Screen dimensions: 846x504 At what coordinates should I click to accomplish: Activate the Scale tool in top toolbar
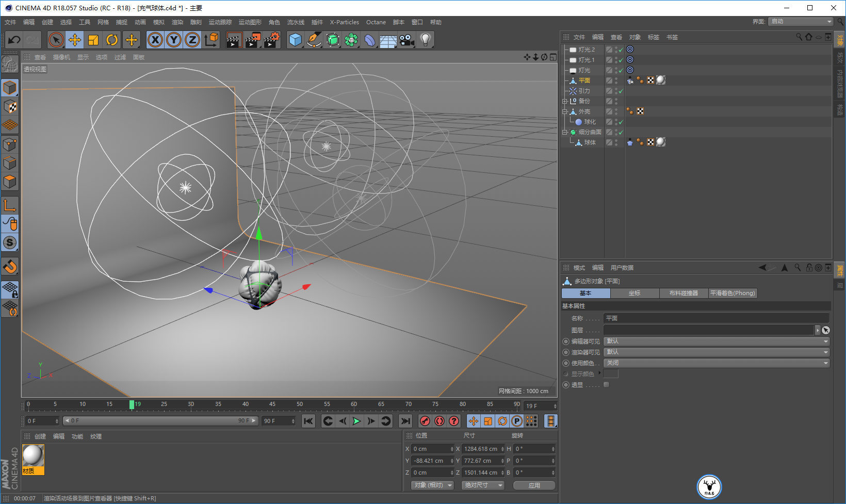pyautogui.click(x=93, y=40)
